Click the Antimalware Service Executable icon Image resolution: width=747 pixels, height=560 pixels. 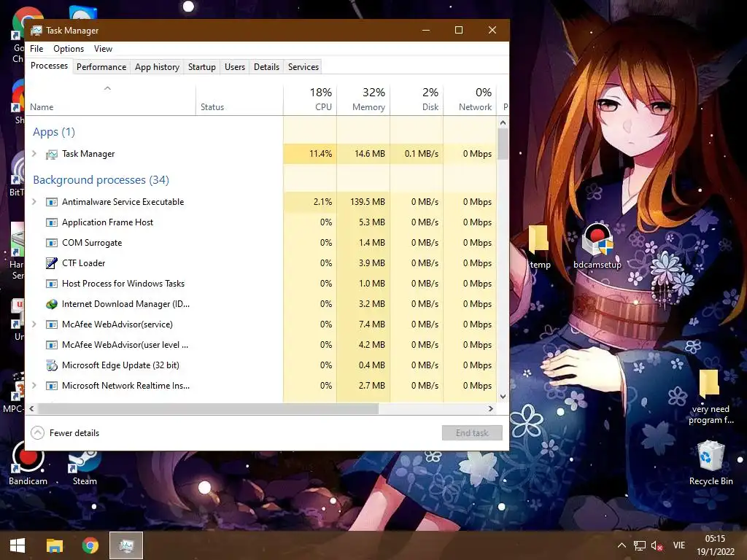pos(52,202)
